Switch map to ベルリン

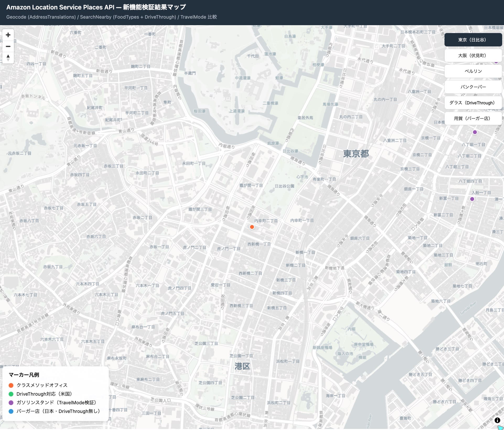point(473,71)
